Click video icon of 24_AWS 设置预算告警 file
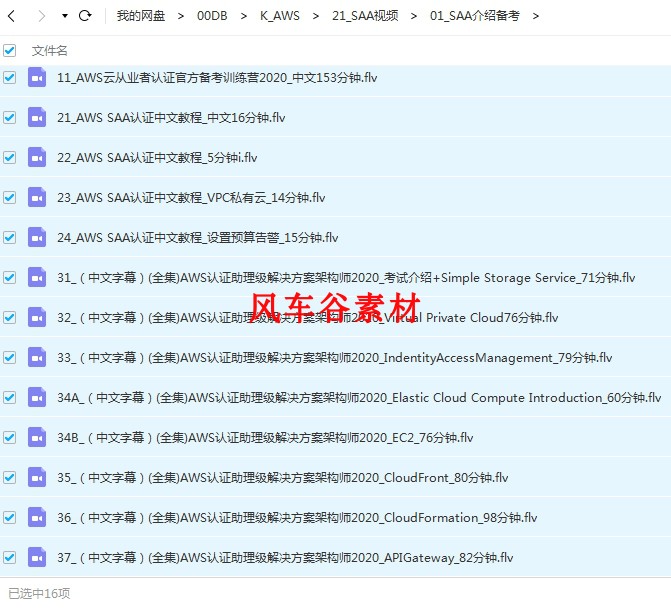Image resolution: width=671 pixels, height=609 pixels. pyautogui.click(x=37, y=238)
